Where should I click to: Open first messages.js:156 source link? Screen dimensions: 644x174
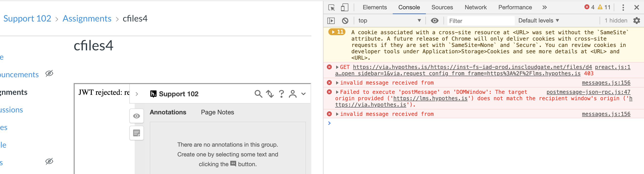pos(606,83)
